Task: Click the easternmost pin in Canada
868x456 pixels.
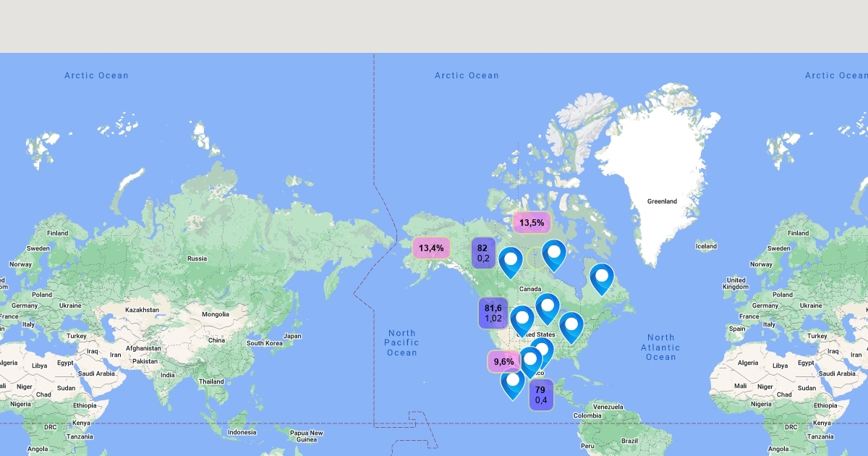Action: pyautogui.click(x=601, y=278)
